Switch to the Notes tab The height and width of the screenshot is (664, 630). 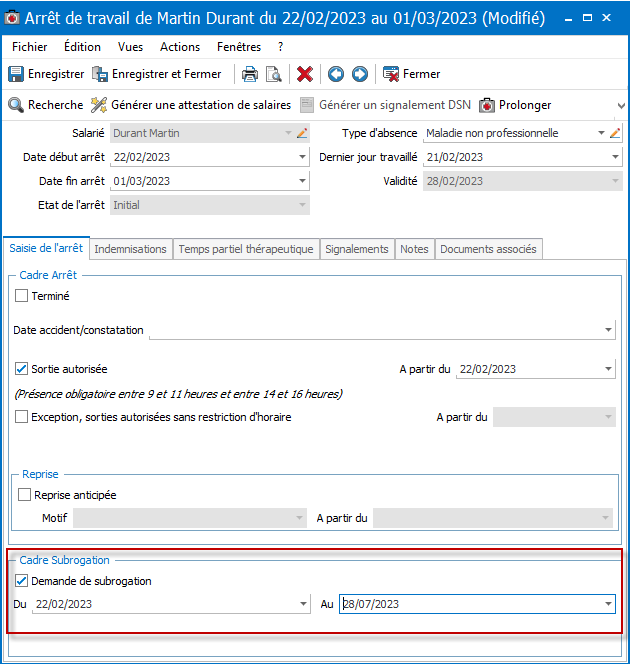(x=414, y=249)
